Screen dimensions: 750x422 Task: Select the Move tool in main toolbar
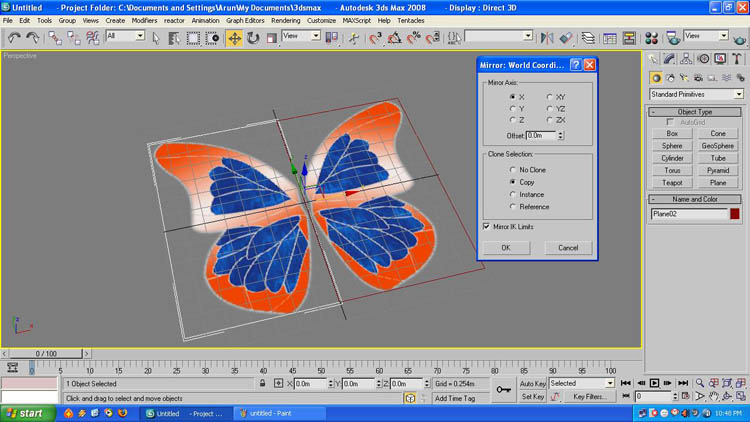click(x=235, y=38)
